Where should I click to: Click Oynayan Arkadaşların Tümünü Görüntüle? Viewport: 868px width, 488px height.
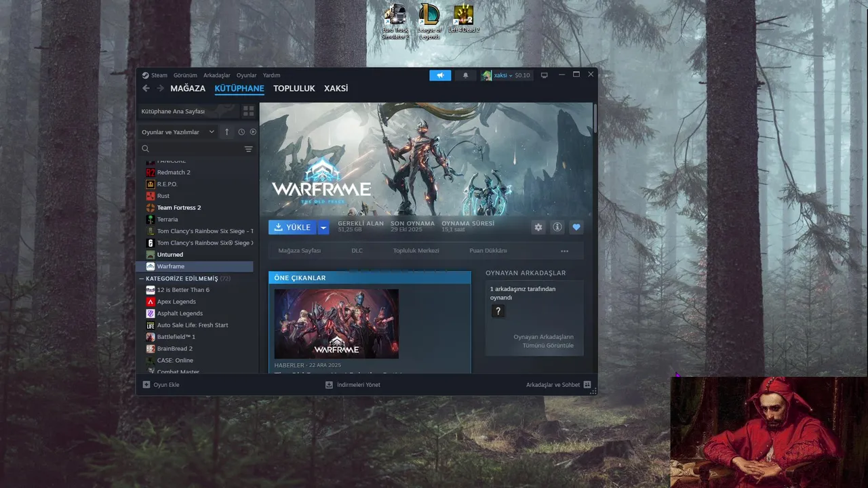click(x=543, y=341)
